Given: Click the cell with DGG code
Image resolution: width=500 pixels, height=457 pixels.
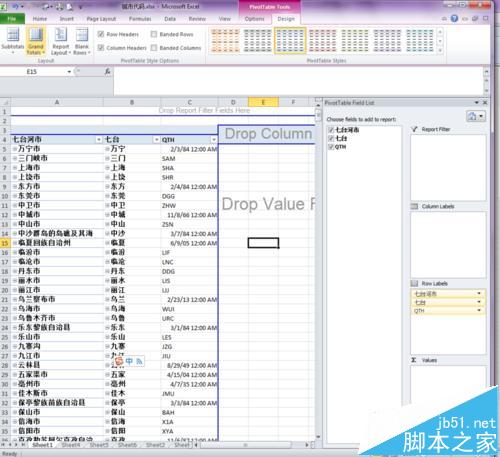Looking at the screenshot, I should click(x=189, y=196).
